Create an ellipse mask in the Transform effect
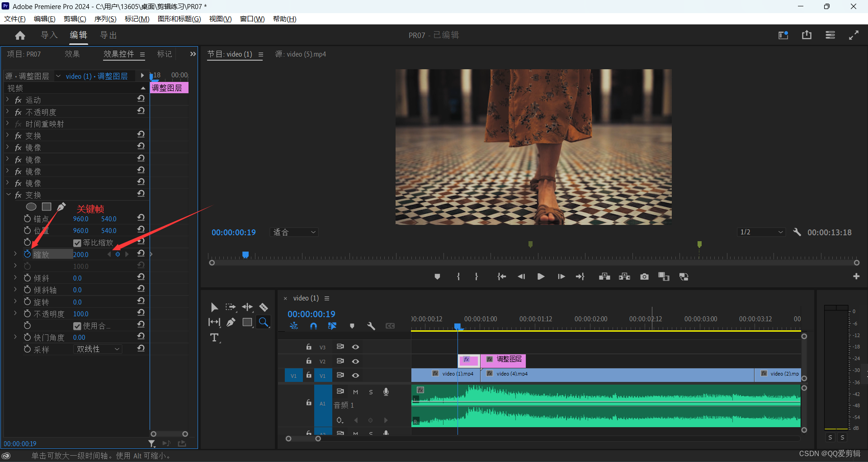Screen dimensions: 868x462 pos(31,207)
